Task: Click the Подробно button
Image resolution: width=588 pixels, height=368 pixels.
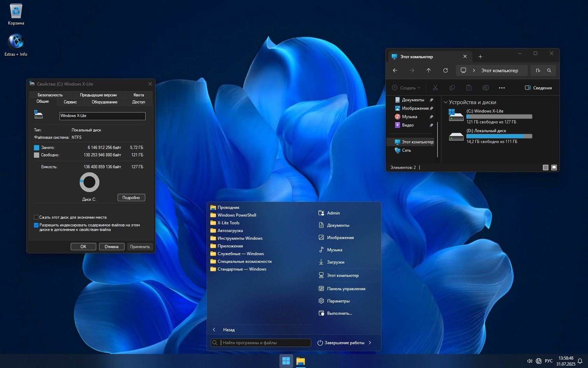Action: click(x=131, y=198)
